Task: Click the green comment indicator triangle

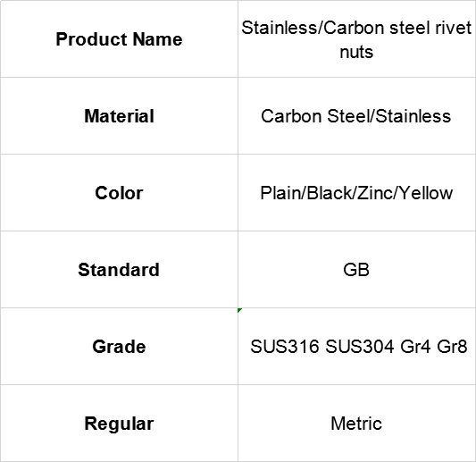Action: tap(239, 310)
